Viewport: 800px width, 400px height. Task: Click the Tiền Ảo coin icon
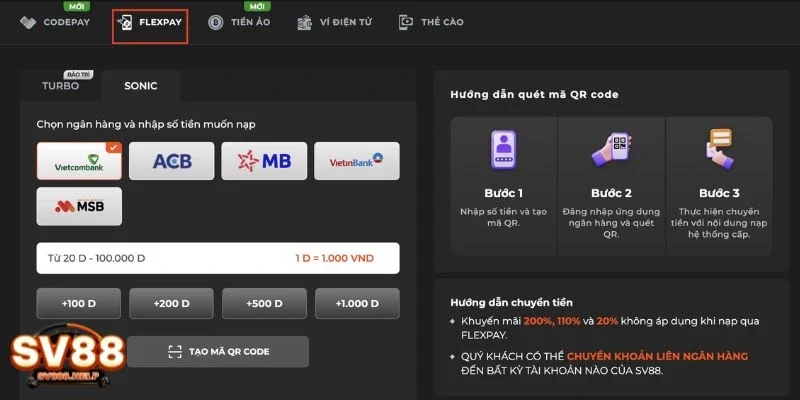pos(215,22)
